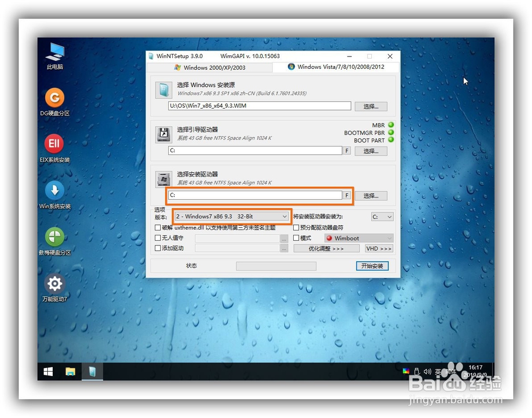Image resolution: width=532 pixels, height=418 pixels.
Task: Enable the 模式 checkbox
Action: coord(296,237)
